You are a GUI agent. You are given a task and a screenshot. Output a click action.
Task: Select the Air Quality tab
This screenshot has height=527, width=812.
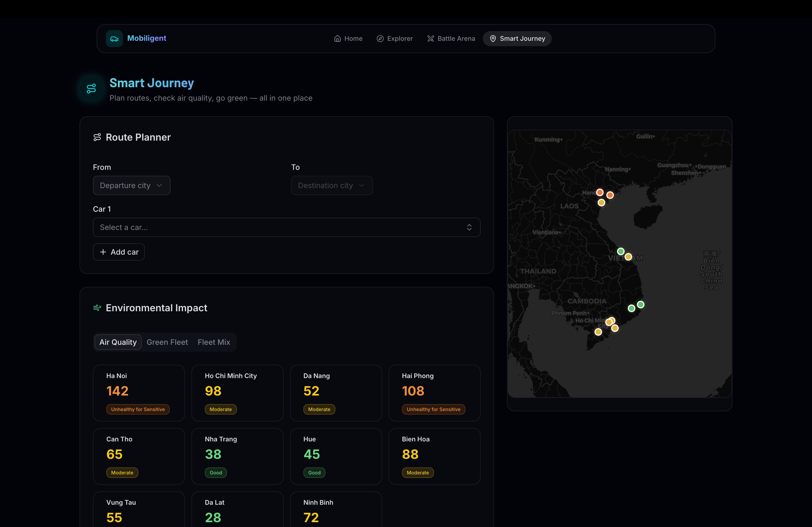pyautogui.click(x=118, y=342)
